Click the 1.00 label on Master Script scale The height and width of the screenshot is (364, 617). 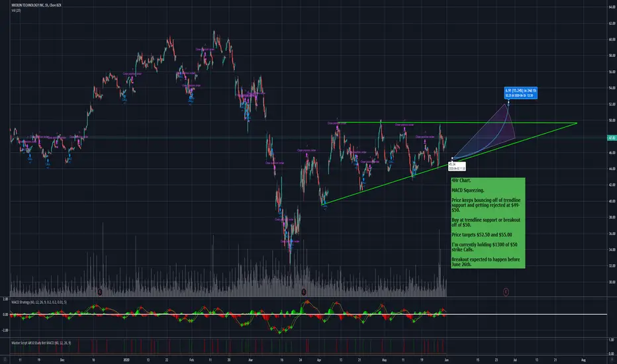(612, 340)
